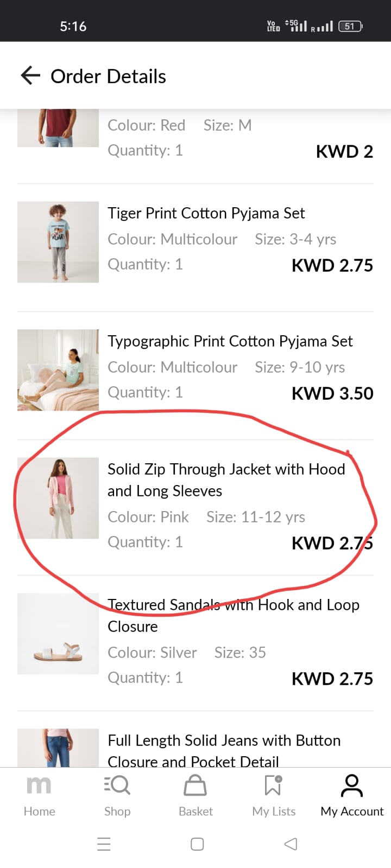
Task: Open the Shop search icon
Action: 117,786
